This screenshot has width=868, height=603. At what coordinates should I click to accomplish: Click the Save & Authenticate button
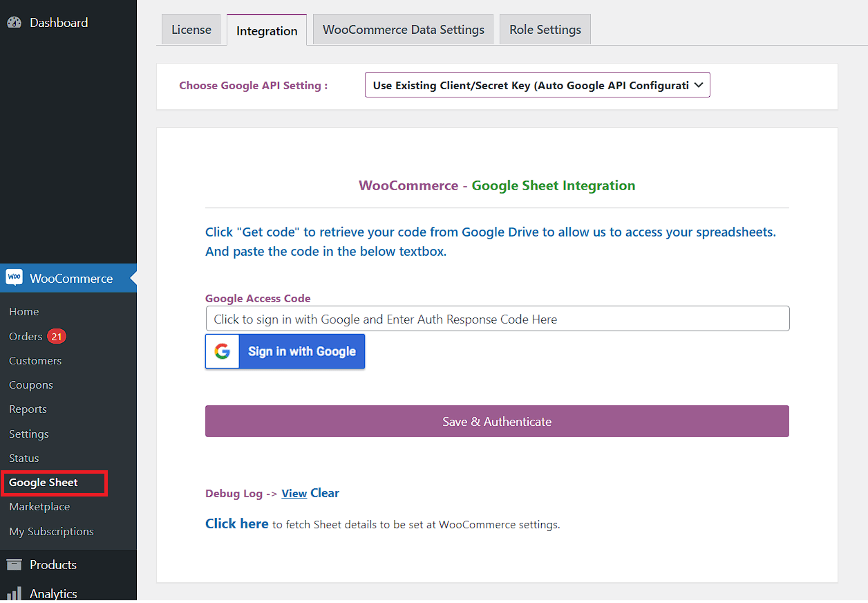(x=497, y=421)
